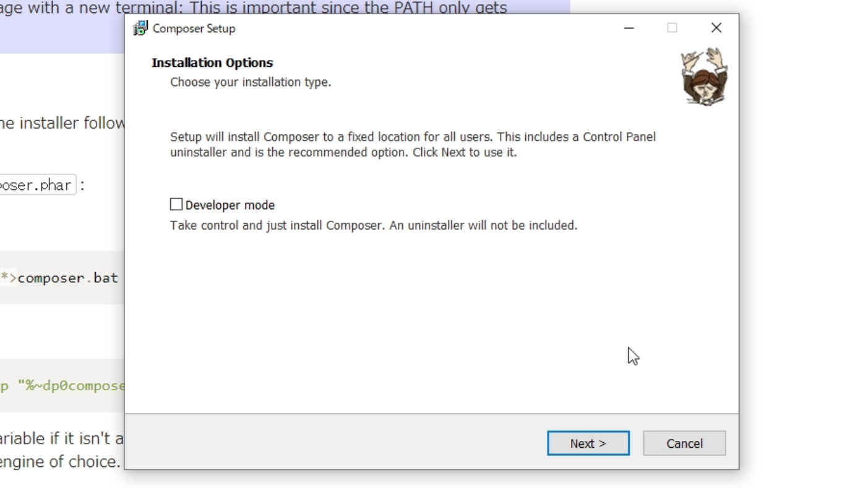Click the composer.bat code in background page
Viewport: 868px width, 488px height.
pyautogui.click(x=67, y=278)
